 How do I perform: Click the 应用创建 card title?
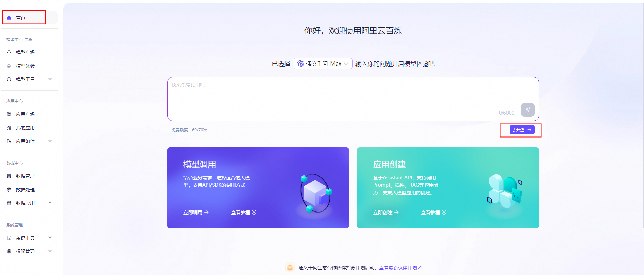[x=390, y=165]
